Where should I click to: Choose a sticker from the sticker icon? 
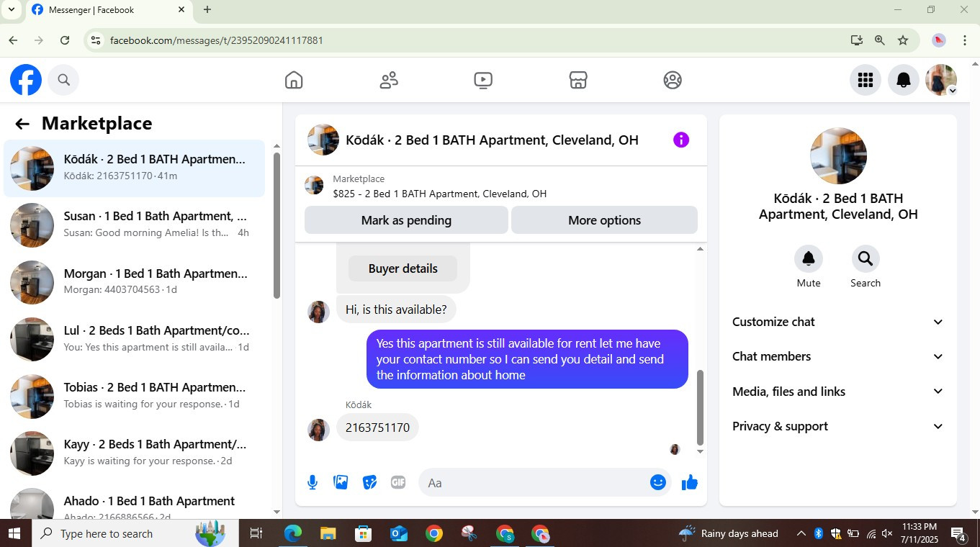click(370, 482)
